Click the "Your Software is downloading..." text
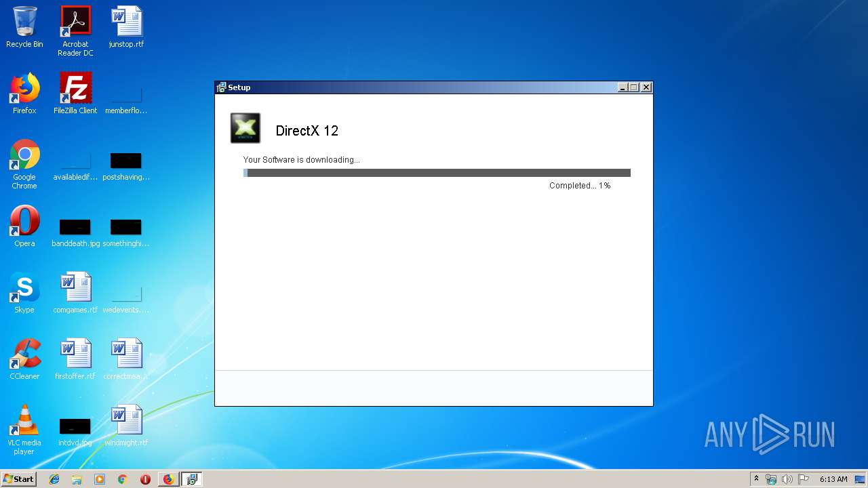This screenshot has height=488, width=868. point(302,160)
